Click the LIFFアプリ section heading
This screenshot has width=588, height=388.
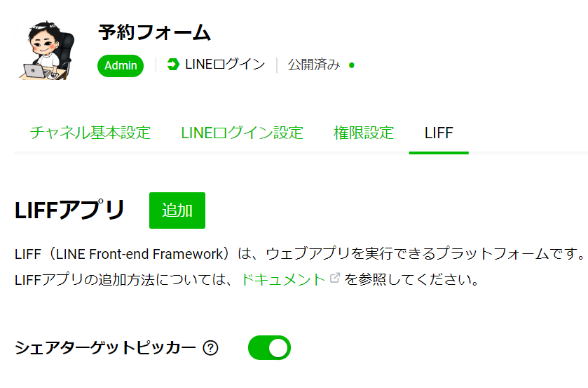pyautogui.click(x=69, y=210)
